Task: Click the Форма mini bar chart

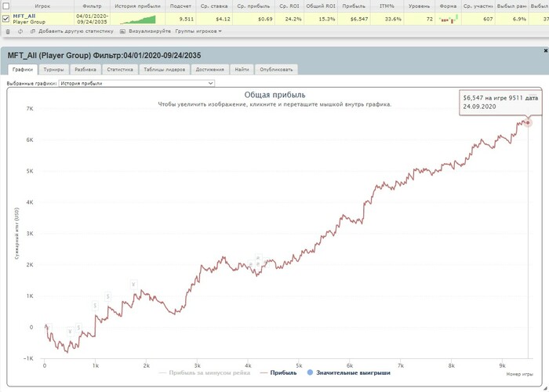Action: pyautogui.click(x=448, y=20)
